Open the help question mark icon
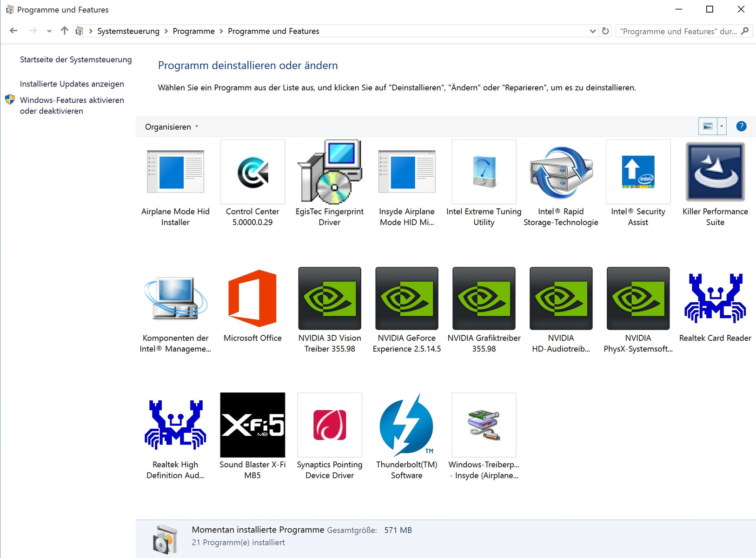This screenshot has width=756, height=558. [x=741, y=126]
